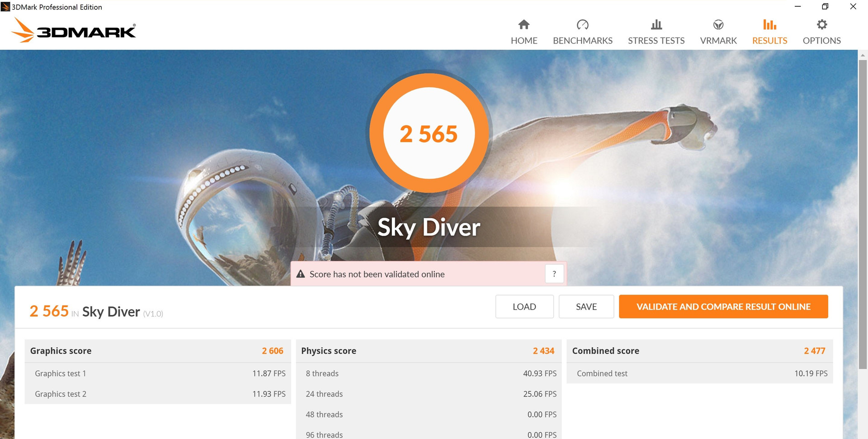Click the Benchmarks gauge icon
The height and width of the screenshot is (439, 868).
[x=583, y=24]
